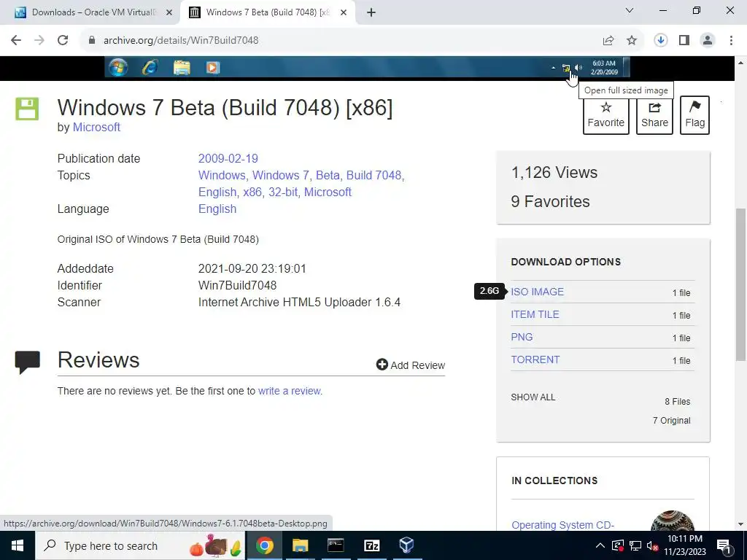The width and height of the screenshot is (747, 560).
Task: Open File Explorer from the taskbar
Action: pos(300,545)
